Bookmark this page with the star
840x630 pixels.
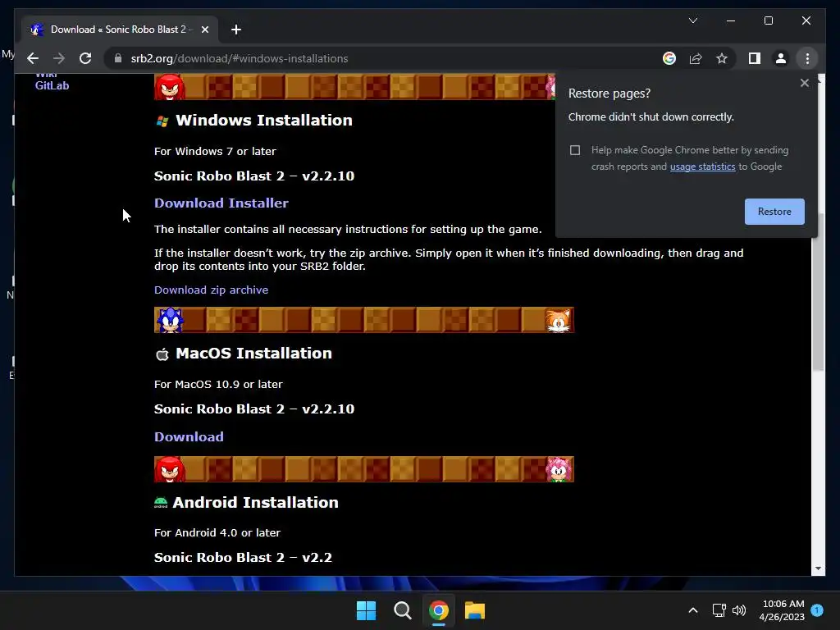click(722, 58)
